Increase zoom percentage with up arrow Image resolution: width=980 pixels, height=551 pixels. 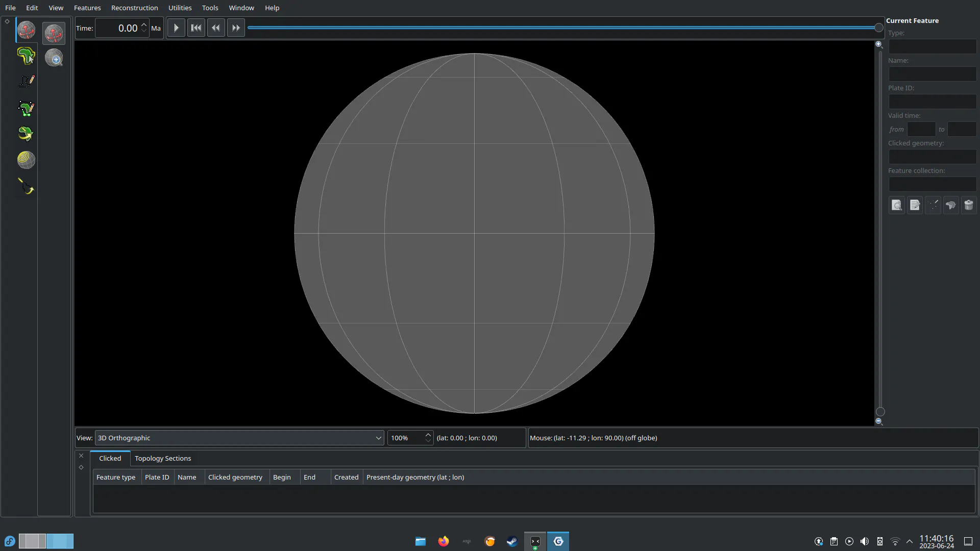(x=428, y=435)
